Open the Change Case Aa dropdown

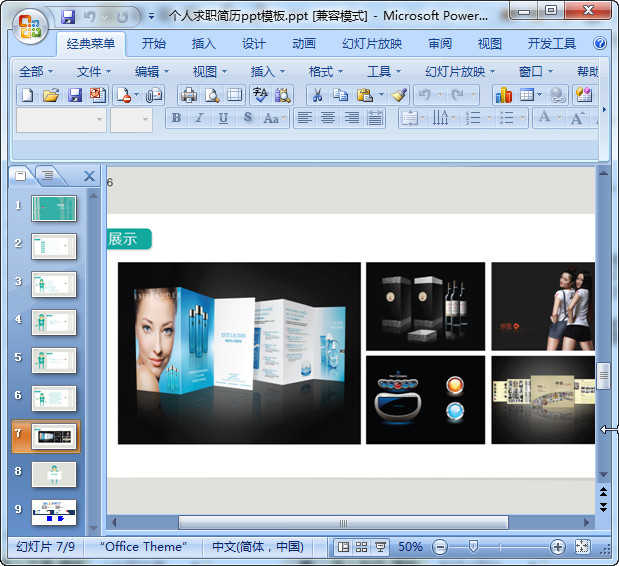(274, 118)
